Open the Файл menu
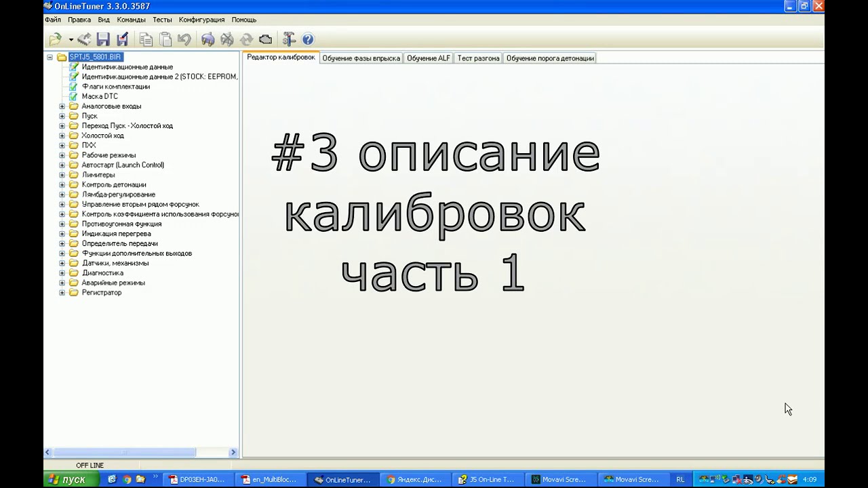Image resolution: width=868 pixels, height=488 pixels. [x=53, y=20]
